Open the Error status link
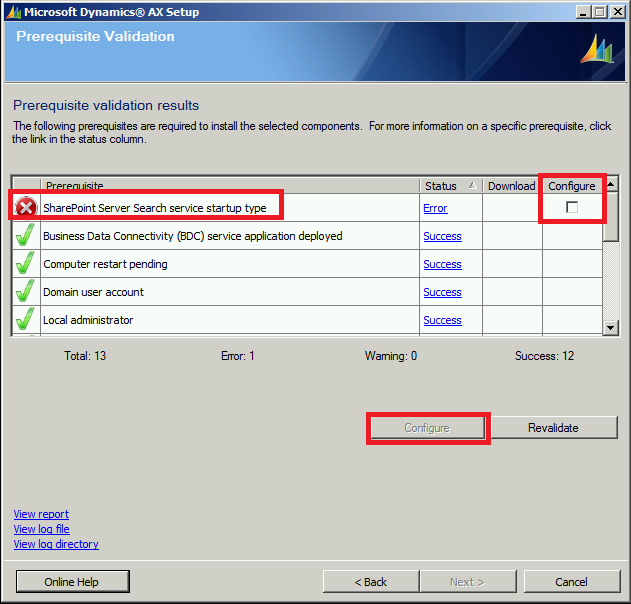Viewport: 631px width, 604px height. [x=435, y=208]
